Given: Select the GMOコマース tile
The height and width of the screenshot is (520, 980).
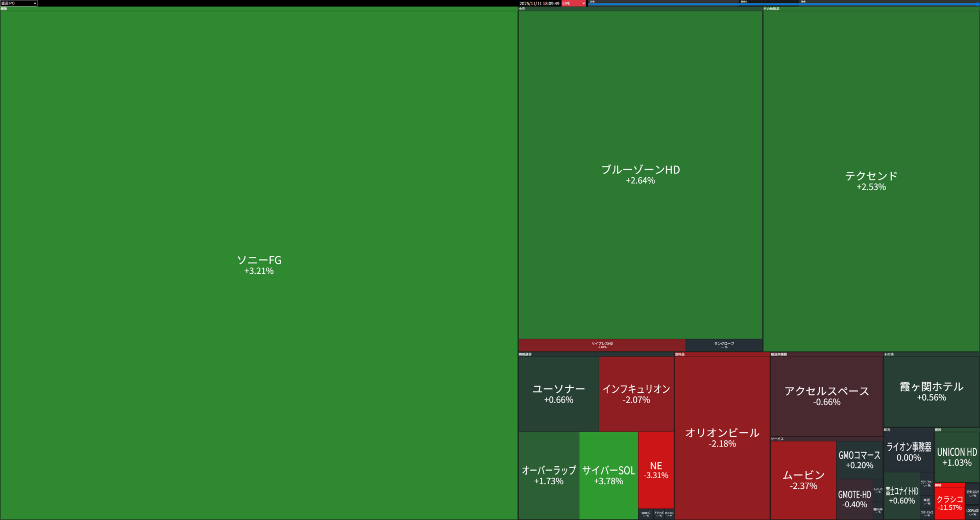Looking at the screenshot, I should (859, 460).
